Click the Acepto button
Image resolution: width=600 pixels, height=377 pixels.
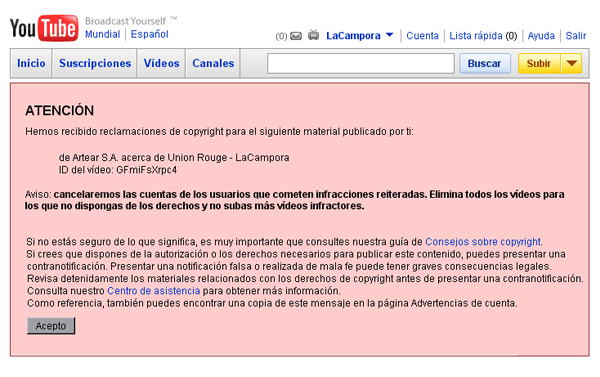point(51,326)
